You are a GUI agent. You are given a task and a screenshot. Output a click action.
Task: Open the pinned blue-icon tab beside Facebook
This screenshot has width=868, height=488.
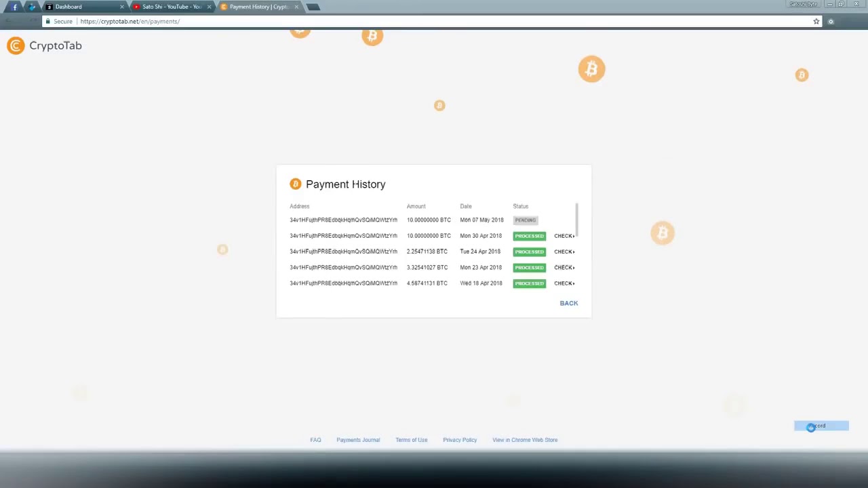[x=31, y=7]
